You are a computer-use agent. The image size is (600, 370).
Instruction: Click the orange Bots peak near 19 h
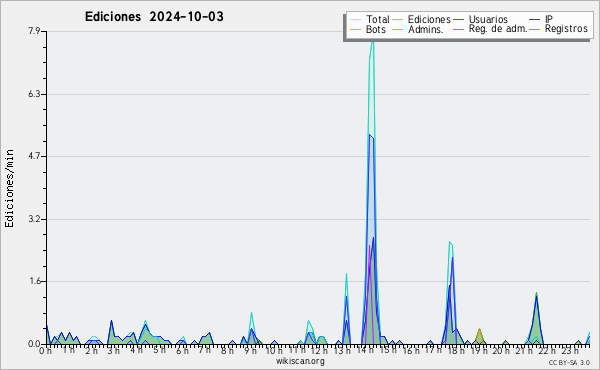point(479,330)
